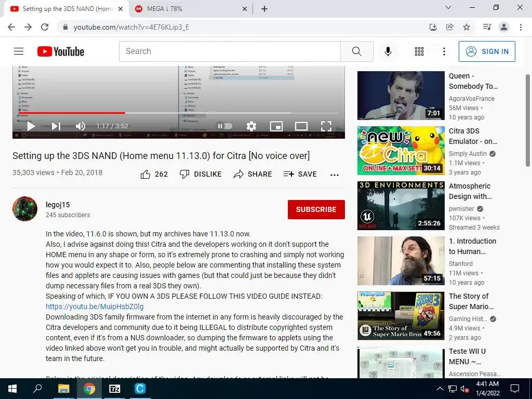Open the legoj15 channel name link
Image resolution: width=532 pixels, height=399 pixels.
tap(58, 205)
